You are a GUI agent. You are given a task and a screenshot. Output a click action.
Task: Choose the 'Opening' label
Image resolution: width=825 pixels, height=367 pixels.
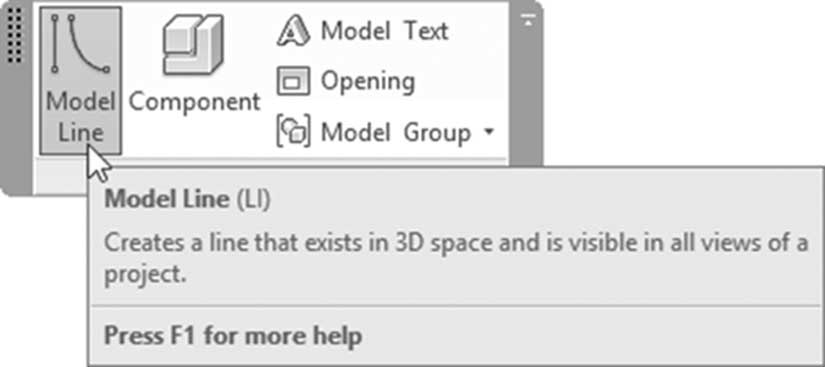click(x=368, y=81)
